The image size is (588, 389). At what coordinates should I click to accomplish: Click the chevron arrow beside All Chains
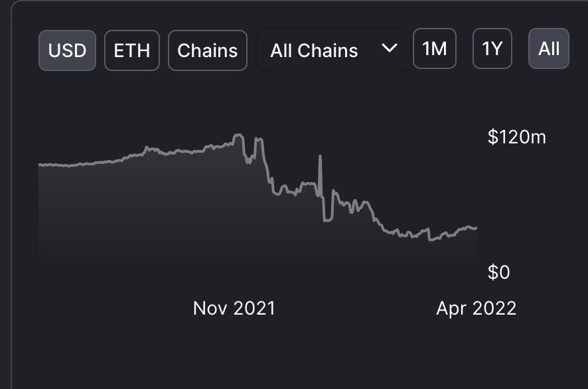[x=390, y=48]
